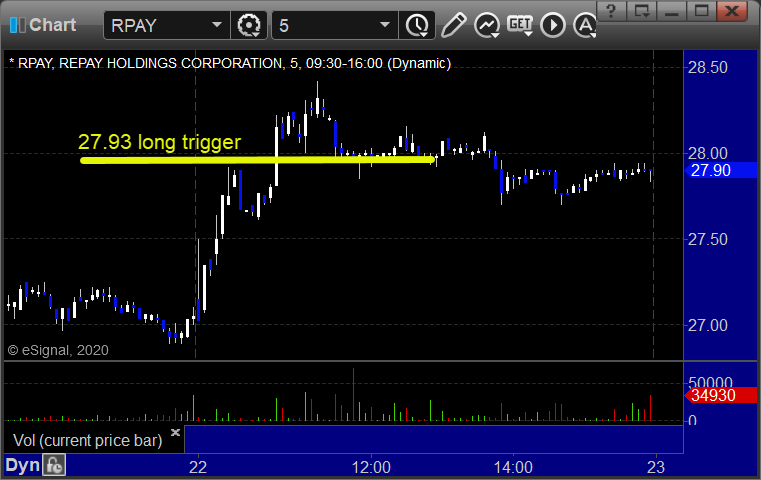Open chart settings gear icon
This screenshot has height=480, width=761.
pos(249,25)
